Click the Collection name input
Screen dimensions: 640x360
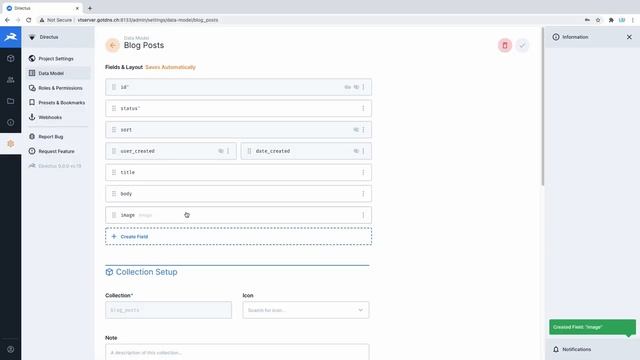tap(168, 310)
